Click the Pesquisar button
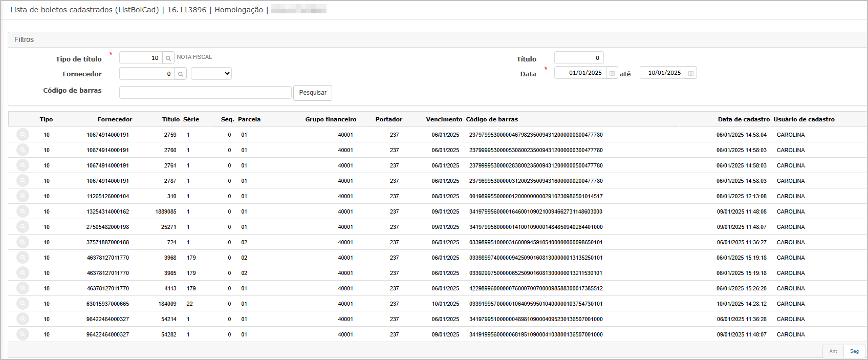Viewport: 868px width, 360px height. 313,93
